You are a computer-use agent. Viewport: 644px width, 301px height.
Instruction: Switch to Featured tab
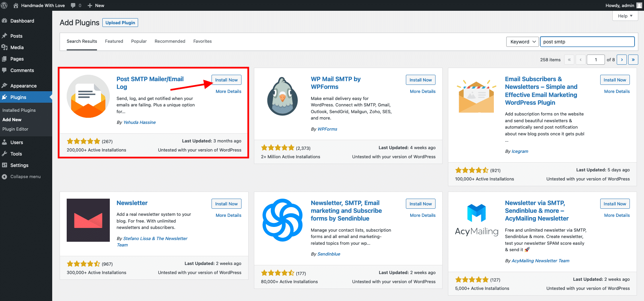114,41
